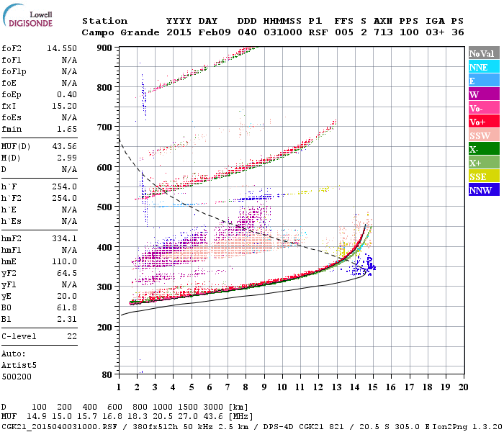Click the B1 value 2.31
504x432 pixels.
coord(67,319)
